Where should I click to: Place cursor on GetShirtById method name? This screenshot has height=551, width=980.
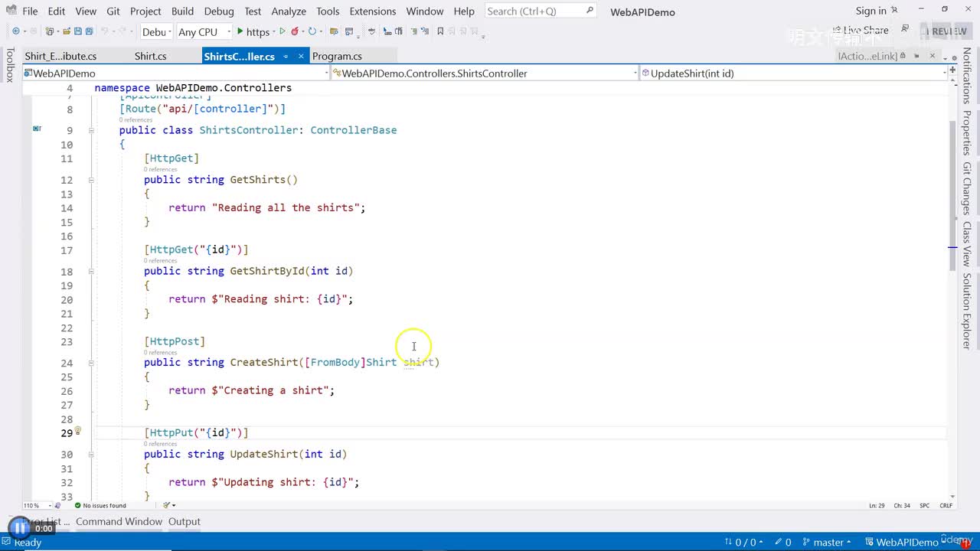click(x=267, y=271)
